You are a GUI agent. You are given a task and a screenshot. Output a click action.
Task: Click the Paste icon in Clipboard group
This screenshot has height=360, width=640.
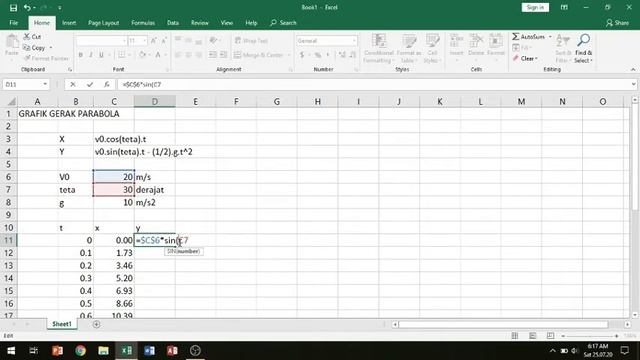(x=12, y=42)
